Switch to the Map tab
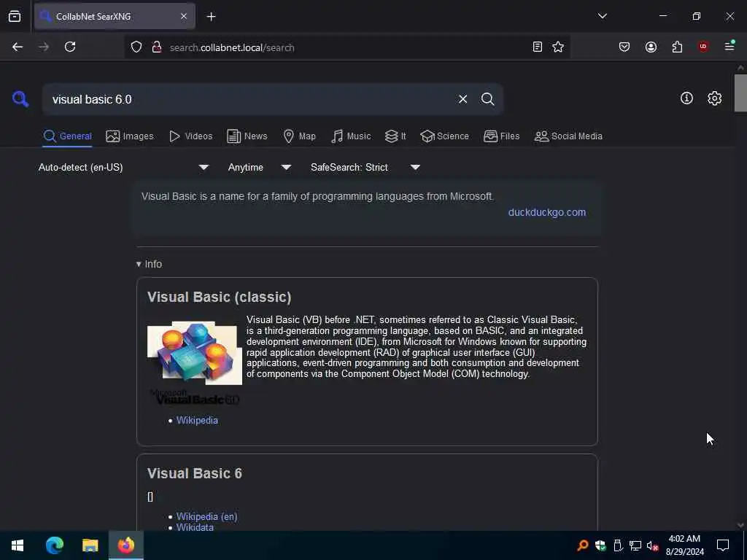The height and width of the screenshot is (560, 747). point(299,136)
